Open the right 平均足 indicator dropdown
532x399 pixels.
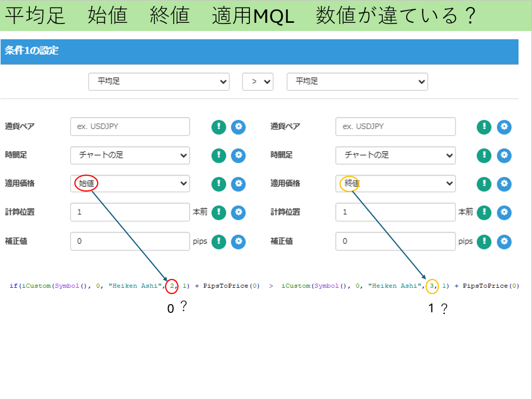[357, 81]
